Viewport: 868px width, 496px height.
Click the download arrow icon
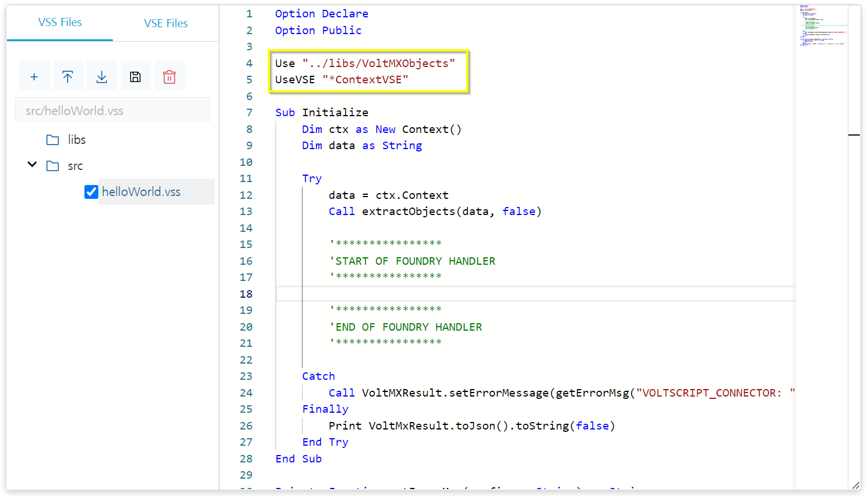coord(102,76)
